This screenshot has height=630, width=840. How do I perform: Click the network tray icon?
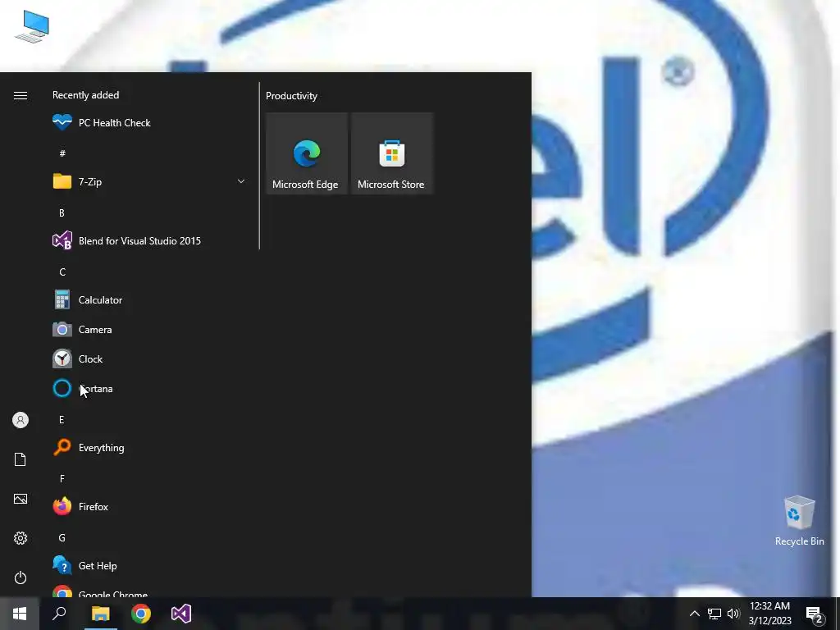714,614
